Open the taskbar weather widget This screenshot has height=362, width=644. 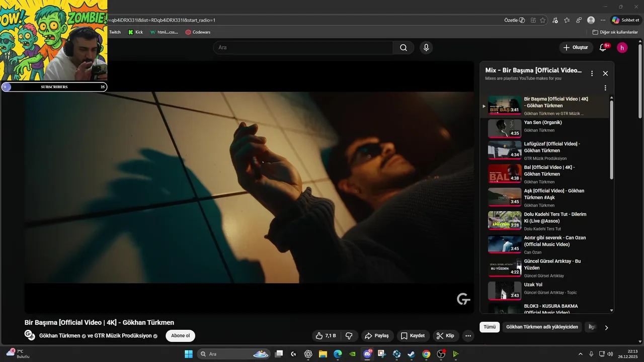click(x=18, y=353)
